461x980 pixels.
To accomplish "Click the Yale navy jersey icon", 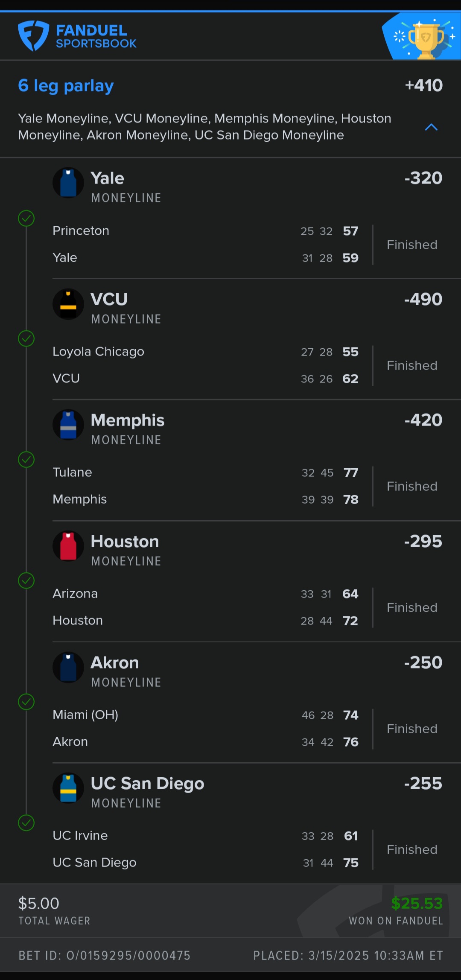I will (x=68, y=183).
